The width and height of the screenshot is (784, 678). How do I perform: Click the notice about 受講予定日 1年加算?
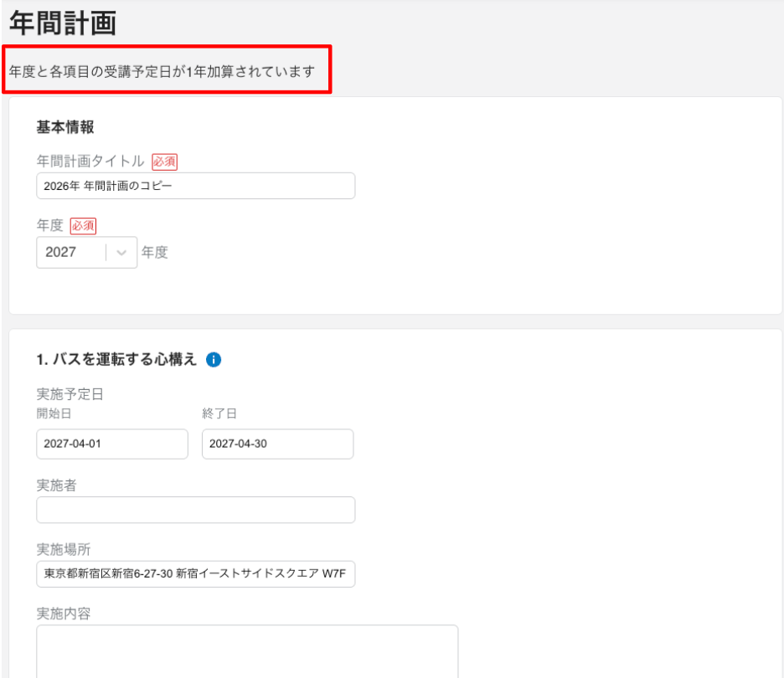(162, 71)
